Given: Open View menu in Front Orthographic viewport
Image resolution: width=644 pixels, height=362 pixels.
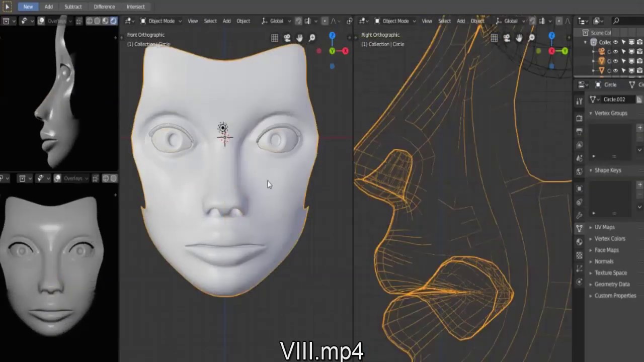Looking at the screenshot, I should pyautogui.click(x=193, y=21).
